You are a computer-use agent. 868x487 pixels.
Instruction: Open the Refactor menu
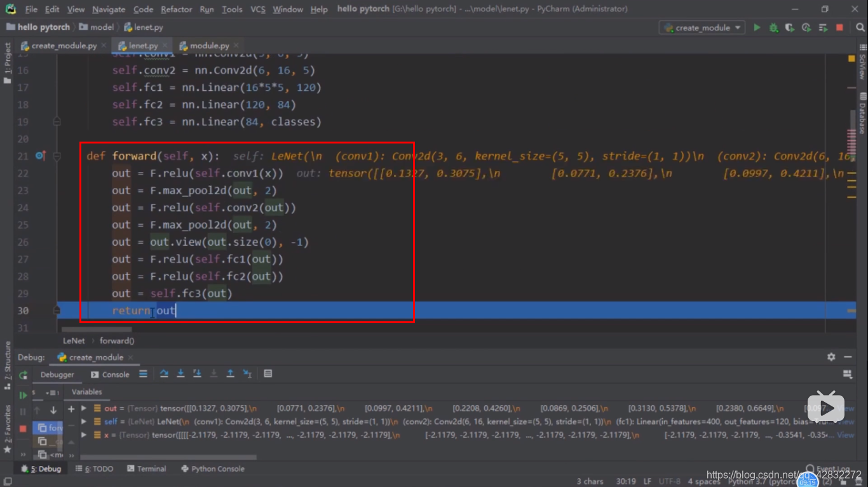[x=176, y=10]
